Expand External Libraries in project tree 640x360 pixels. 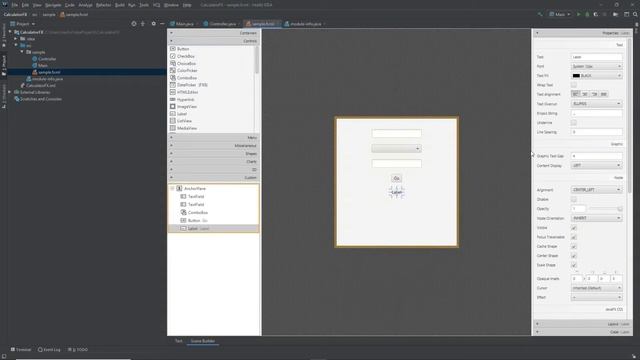click(x=10, y=93)
